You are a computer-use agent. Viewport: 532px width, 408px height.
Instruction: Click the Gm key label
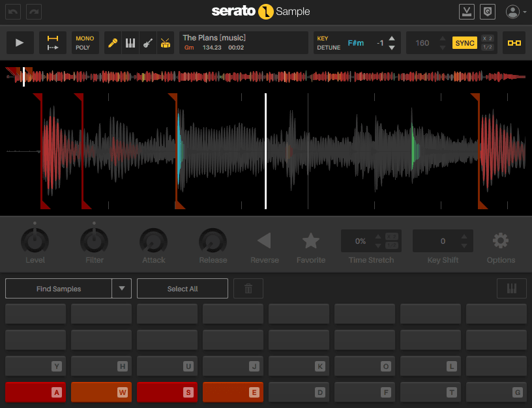[189, 48]
